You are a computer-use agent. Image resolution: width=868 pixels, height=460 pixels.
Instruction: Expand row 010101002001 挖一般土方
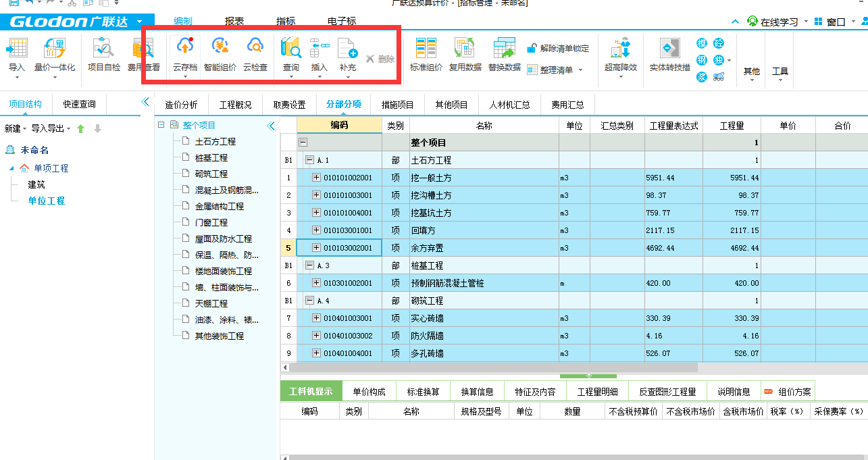[x=316, y=178]
